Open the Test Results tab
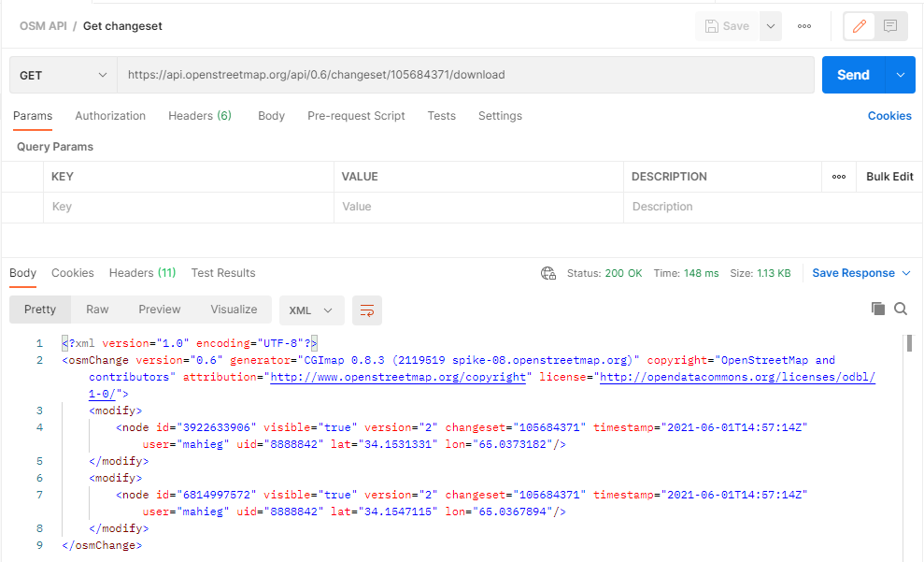 [222, 273]
